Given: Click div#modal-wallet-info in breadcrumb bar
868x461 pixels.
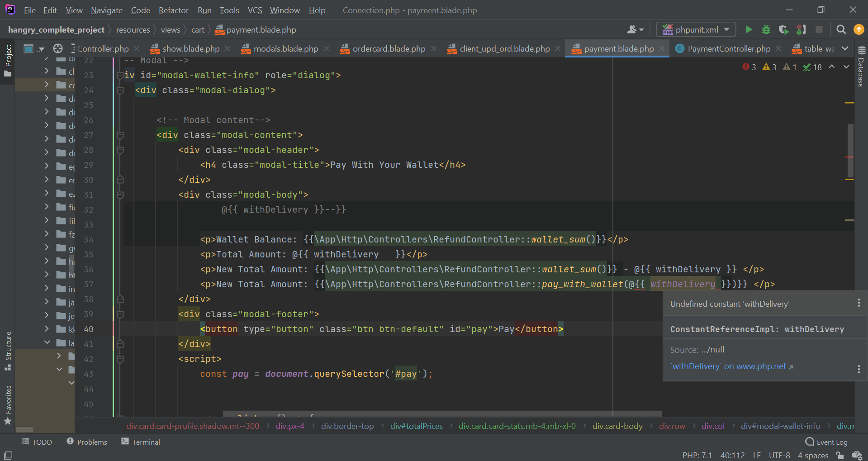Looking at the screenshot, I should (x=780, y=426).
